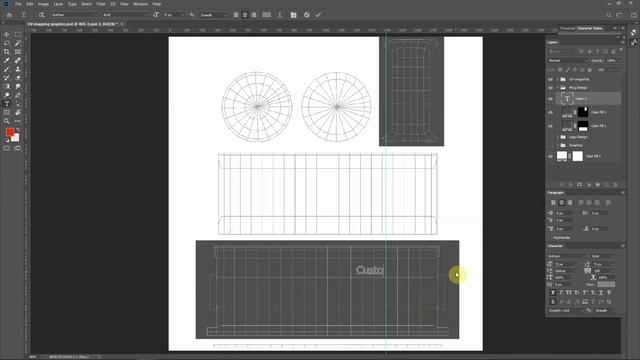
Task: Create a new group in Layers panel
Action: [x=598, y=185]
